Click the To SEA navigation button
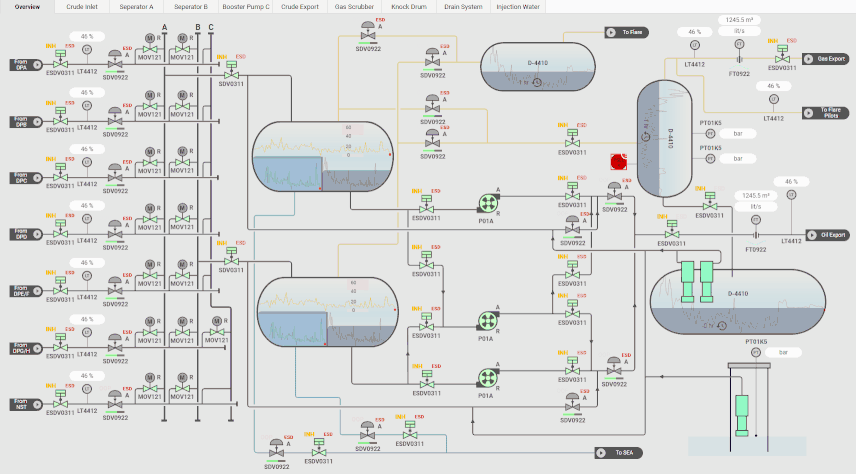 coord(619,452)
